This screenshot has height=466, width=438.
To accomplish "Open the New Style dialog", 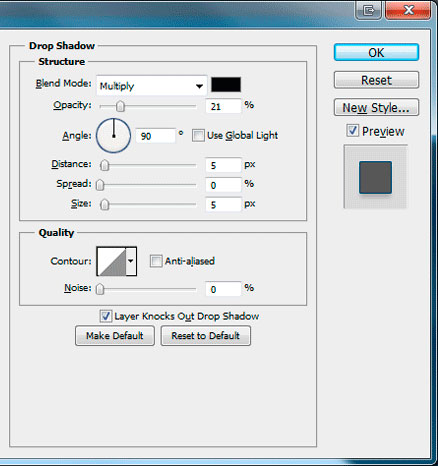I will coord(376,107).
